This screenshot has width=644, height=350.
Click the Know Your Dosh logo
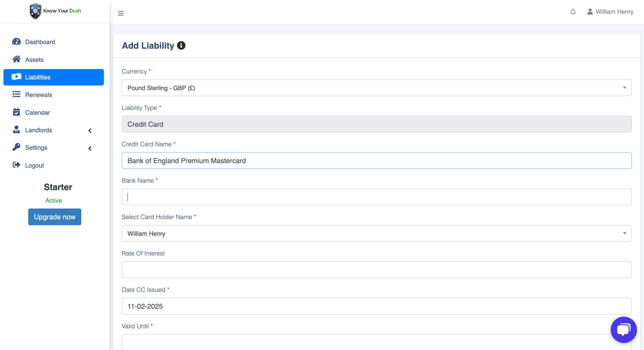(x=55, y=11)
